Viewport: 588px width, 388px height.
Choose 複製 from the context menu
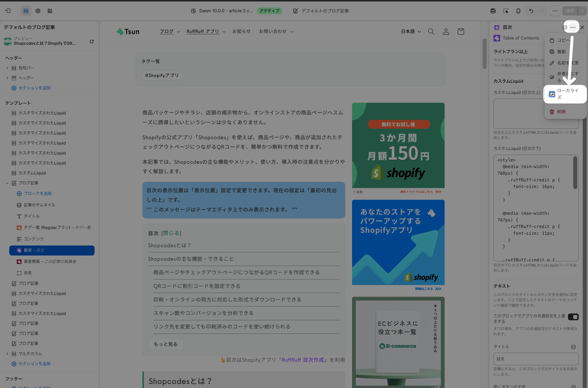(565, 51)
